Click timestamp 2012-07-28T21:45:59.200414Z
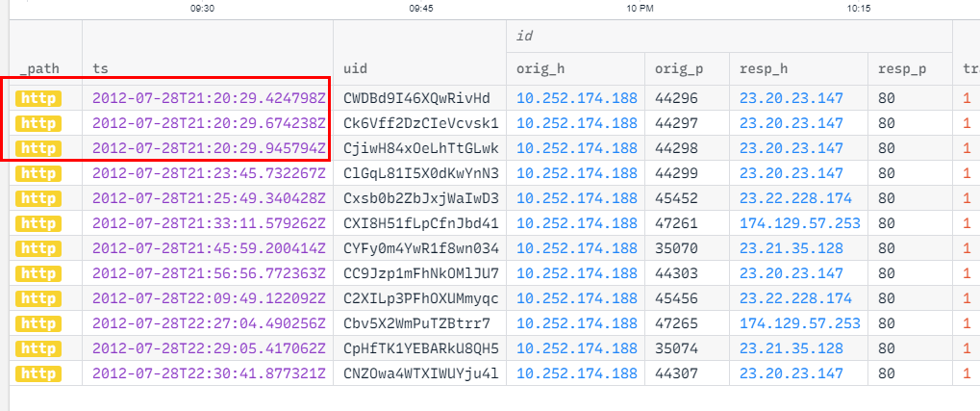 [x=210, y=248]
